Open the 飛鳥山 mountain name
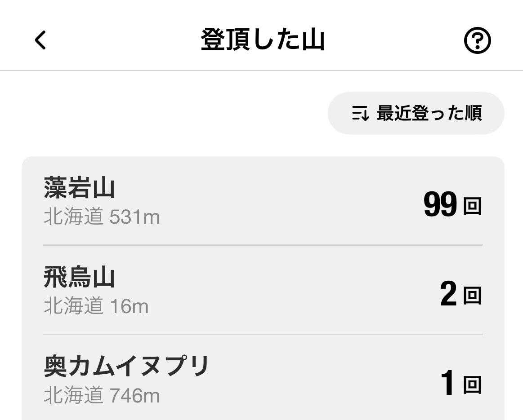Screen dimensions: 523x420 (79, 277)
